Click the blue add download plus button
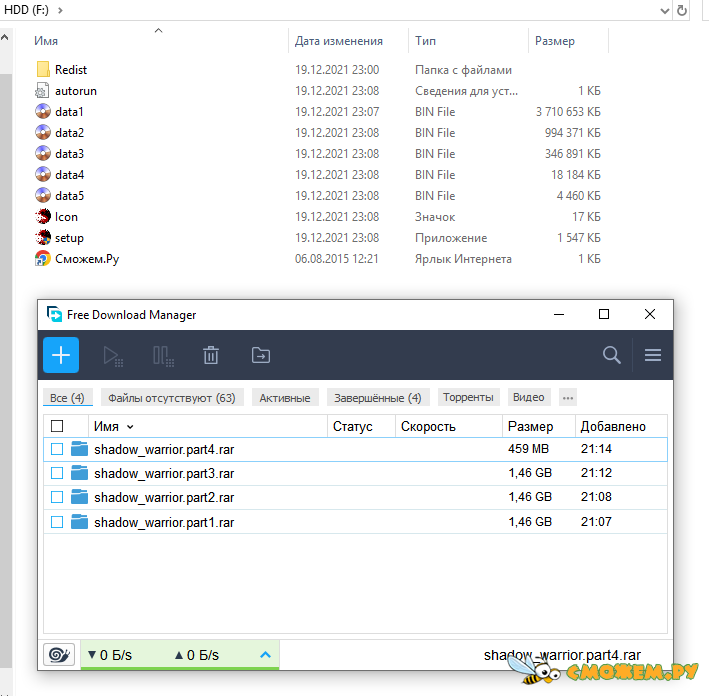Viewport: 709px width, 696px height. 61,355
